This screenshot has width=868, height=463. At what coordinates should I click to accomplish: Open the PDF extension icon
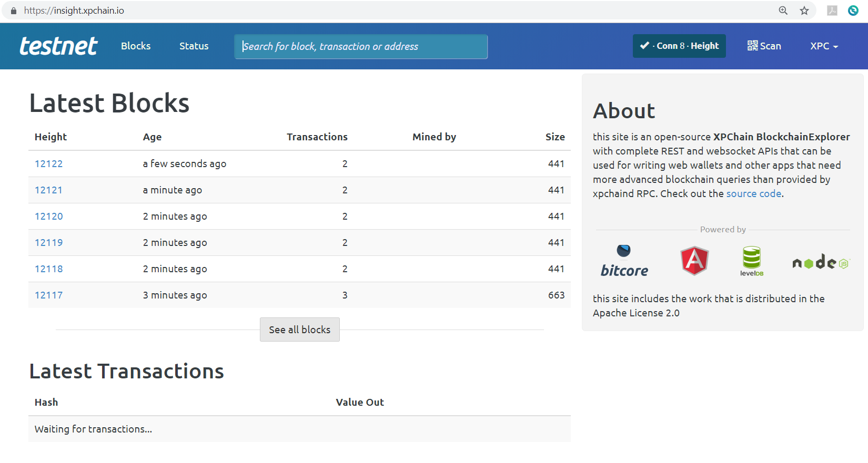click(832, 11)
